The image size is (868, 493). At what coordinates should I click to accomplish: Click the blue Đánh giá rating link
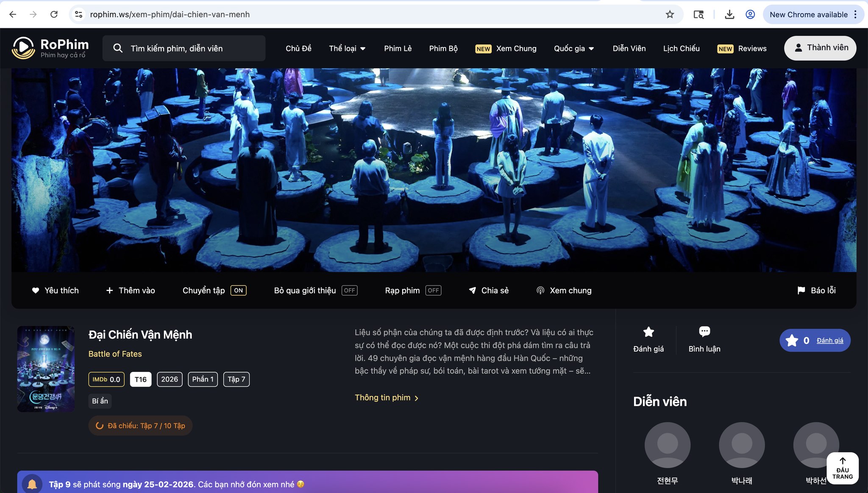coord(830,340)
